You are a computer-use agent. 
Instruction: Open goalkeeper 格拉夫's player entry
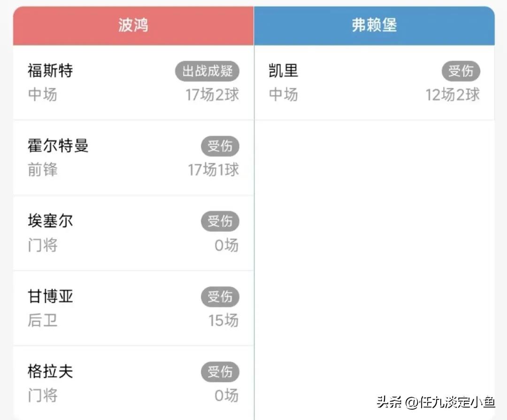click(50, 371)
